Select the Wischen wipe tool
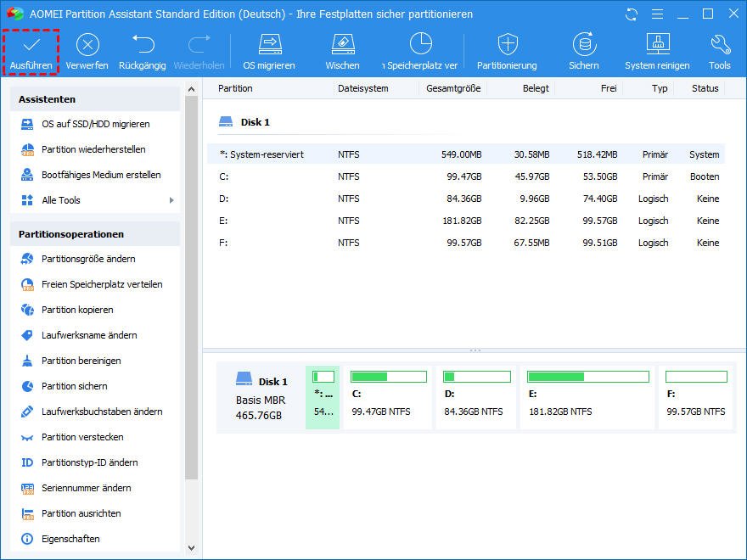 pos(342,44)
